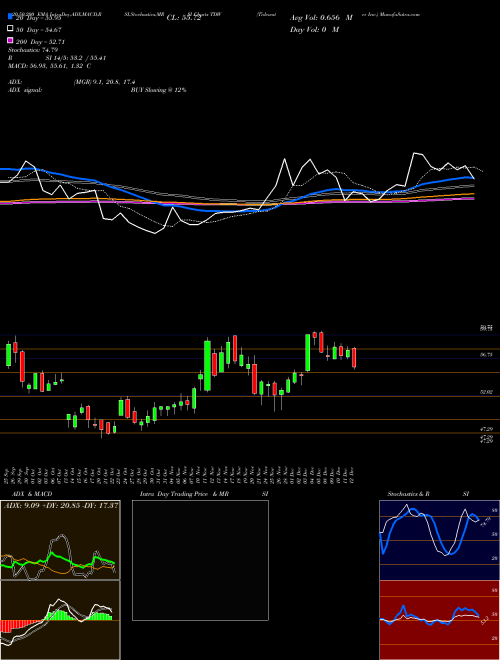Image resolution: width=500 pixels, height=660 pixels.
Task: Click the 'SI 14/3: 53.2 / 55.41' RSI reading
Action: click(76, 58)
